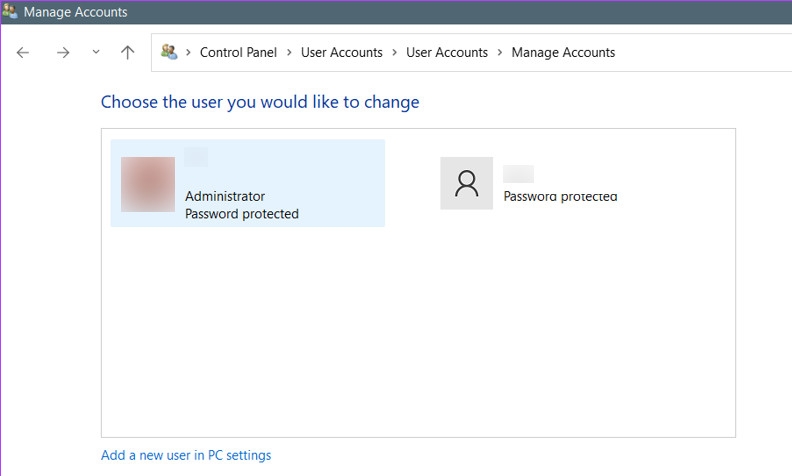Expand the chevron before Control Panel
The width and height of the screenshot is (792, 476).
(x=187, y=53)
